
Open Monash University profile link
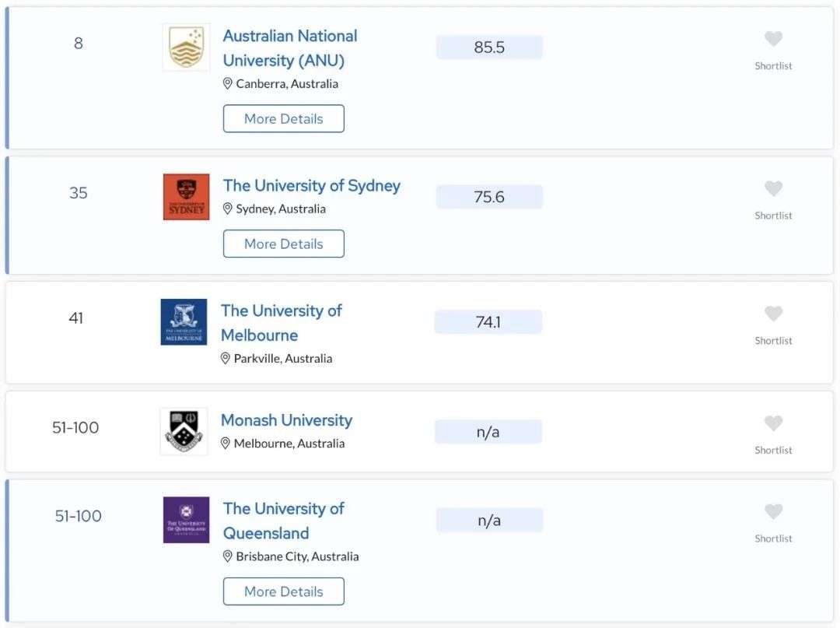click(x=286, y=420)
